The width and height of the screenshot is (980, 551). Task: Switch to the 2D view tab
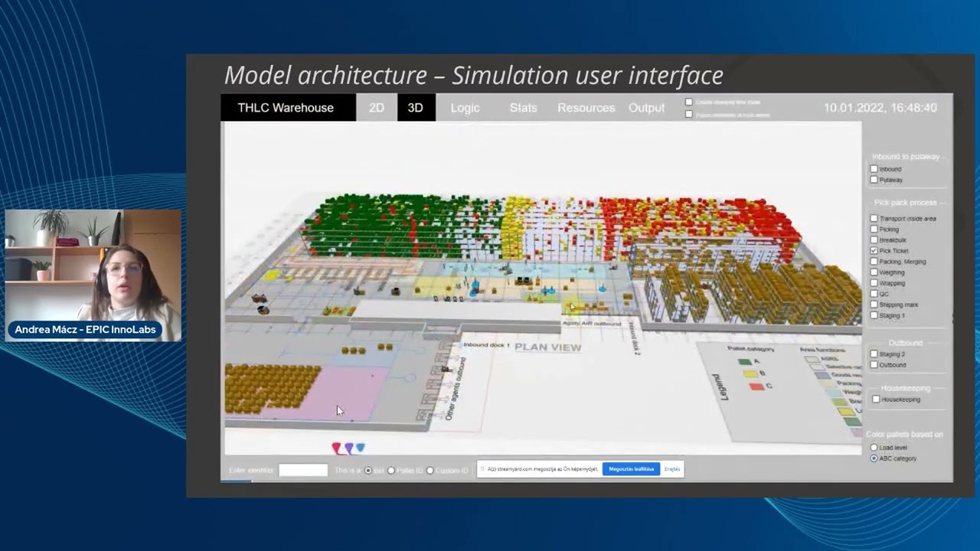tap(377, 108)
